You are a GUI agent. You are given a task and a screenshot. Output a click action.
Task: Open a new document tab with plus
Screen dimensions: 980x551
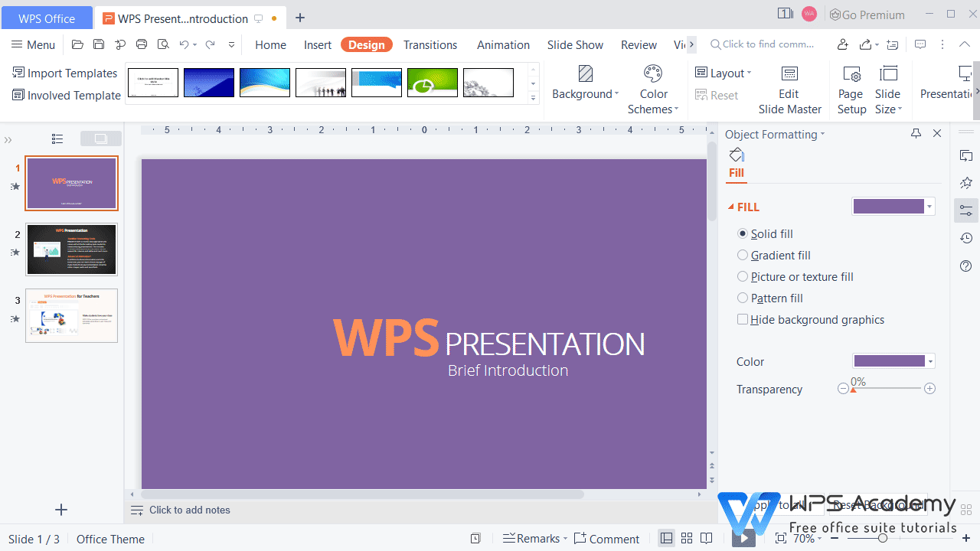300,18
